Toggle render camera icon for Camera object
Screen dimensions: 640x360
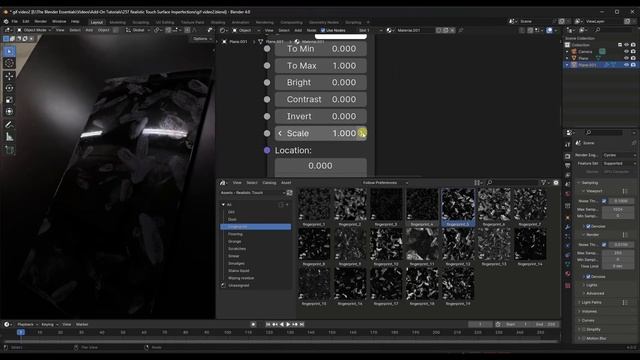(633, 51)
